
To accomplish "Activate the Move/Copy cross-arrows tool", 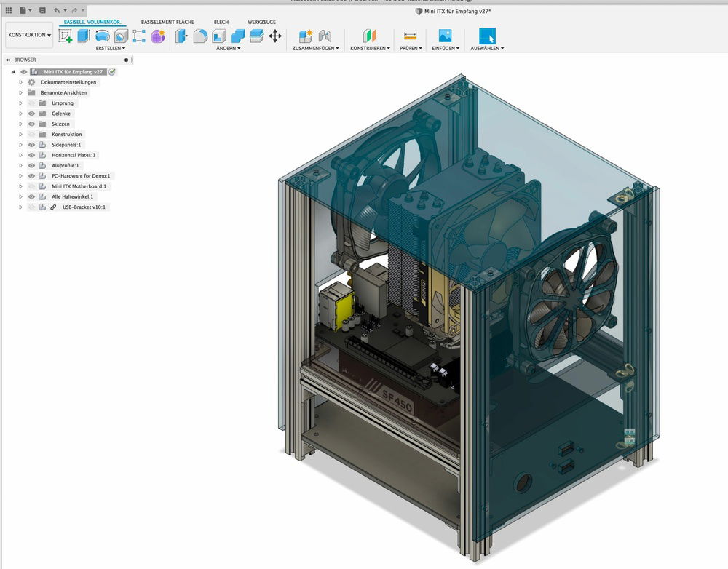I will [x=275, y=36].
